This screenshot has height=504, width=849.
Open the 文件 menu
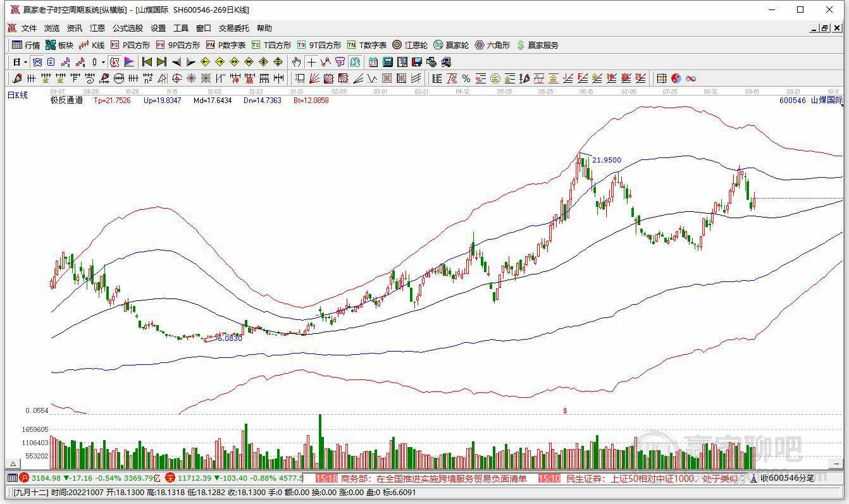[x=29, y=28]
